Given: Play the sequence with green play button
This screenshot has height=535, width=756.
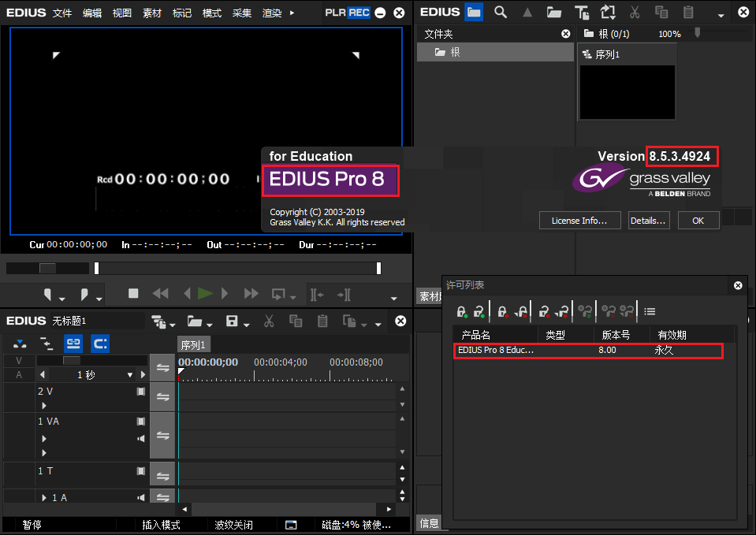Looking at the screenshot, I should 205,293.
